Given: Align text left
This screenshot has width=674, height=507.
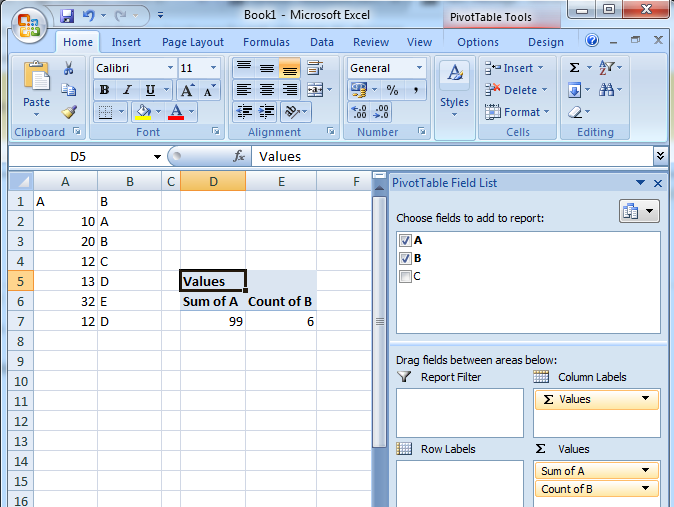Looking at the screenshot, I should pos(244,90).
